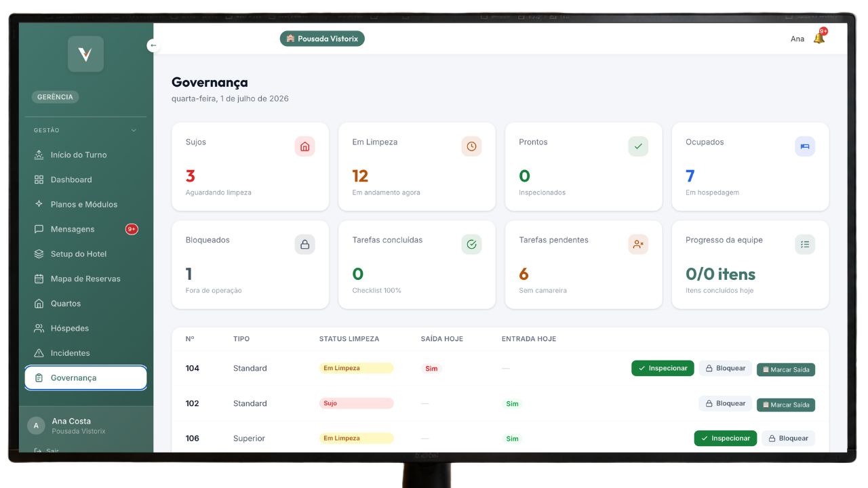Click the Sujo status badge for 102
Image resolution: width=868 pixels, height=488 pixels.
356,403
